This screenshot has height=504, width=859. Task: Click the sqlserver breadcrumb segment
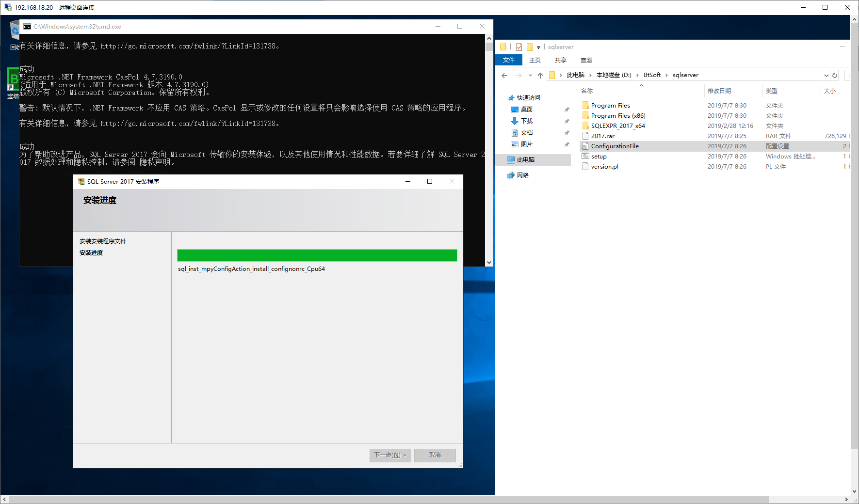pyautogui.click(x=685, y=76)
